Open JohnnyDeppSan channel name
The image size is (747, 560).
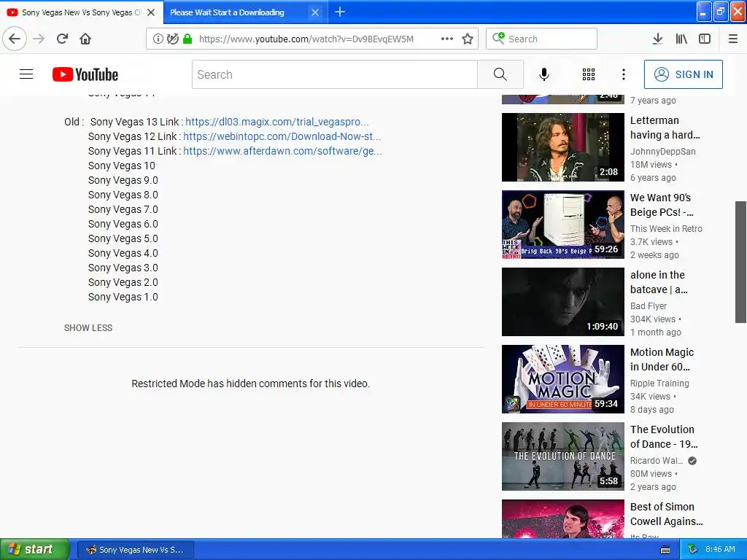click(x=662, y=152)
